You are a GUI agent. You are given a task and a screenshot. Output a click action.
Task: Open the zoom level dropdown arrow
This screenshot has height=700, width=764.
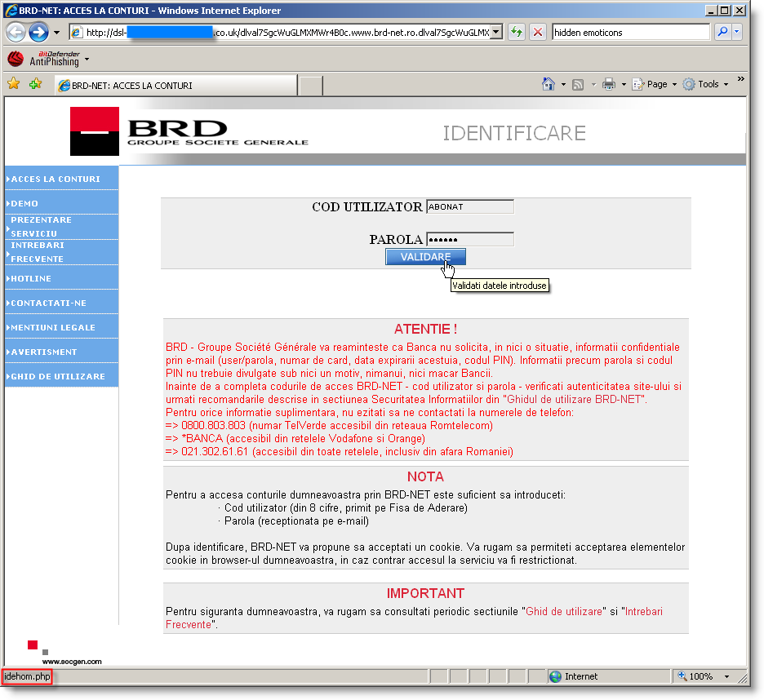pyautogui.click(x=726, y=676)
